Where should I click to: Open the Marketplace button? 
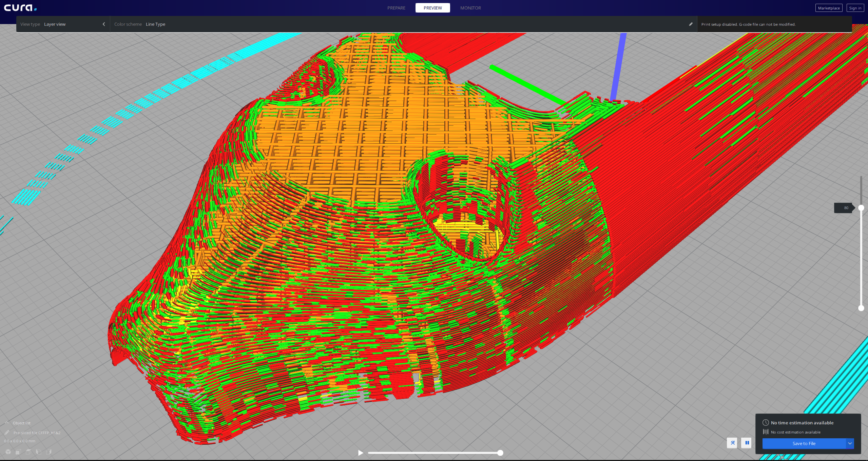pos(828,8)
